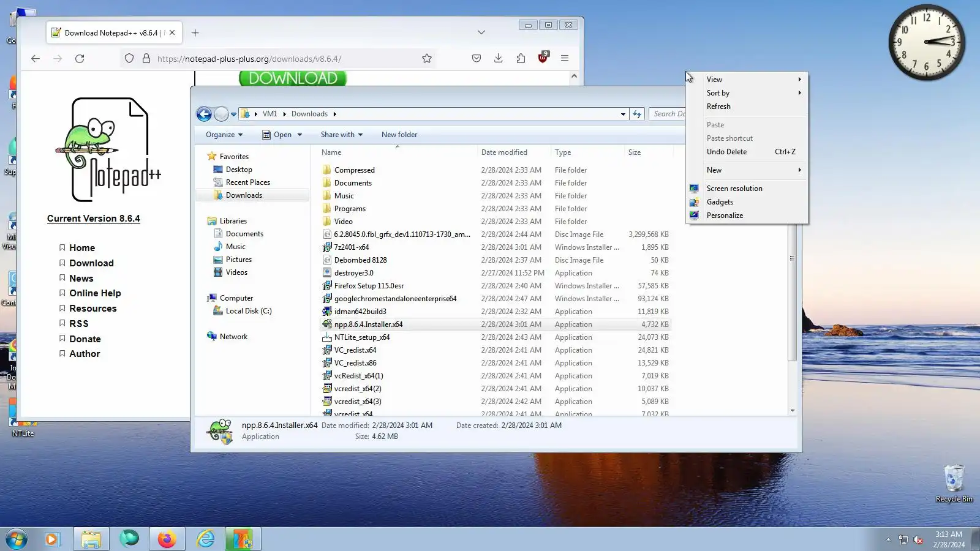Switch to Firefox on the taskbar
The width and height of the screenshot is (980, 551).
pos(167,539)
